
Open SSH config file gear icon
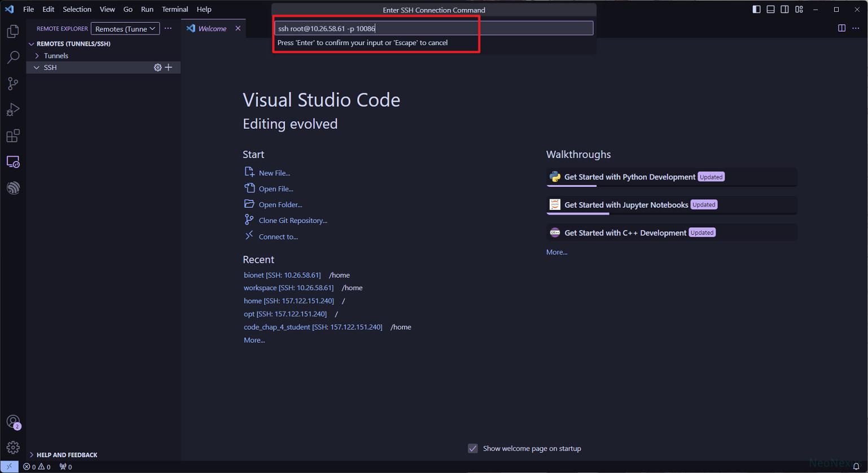(157, 68)
